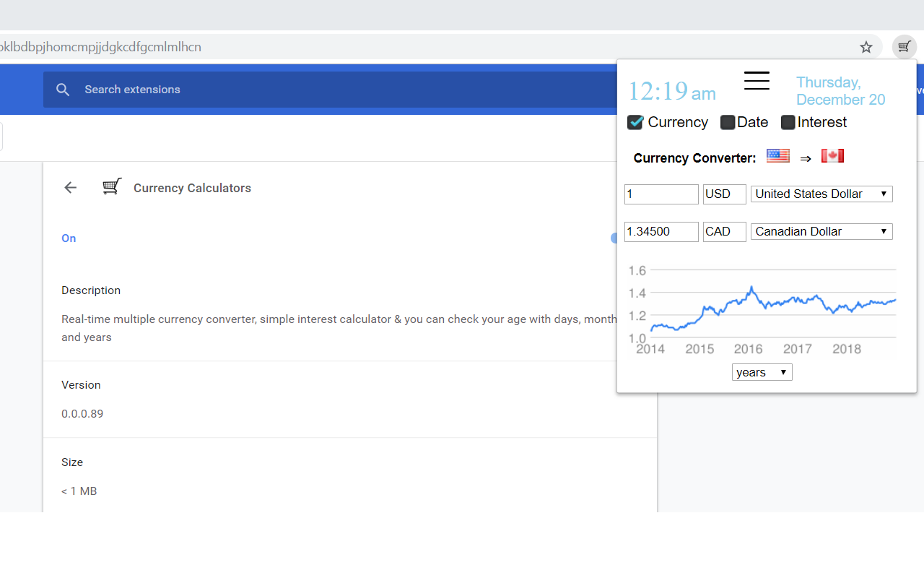This screenshot has width=924, height=578.
Task: Click the search magnifier icon
Action: point(63,90)
